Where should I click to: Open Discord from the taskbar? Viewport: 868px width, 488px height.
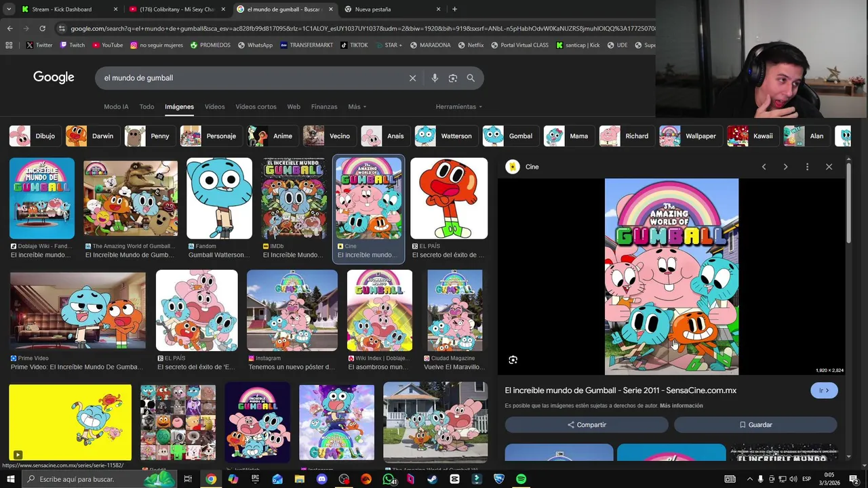tap(321, 479)
